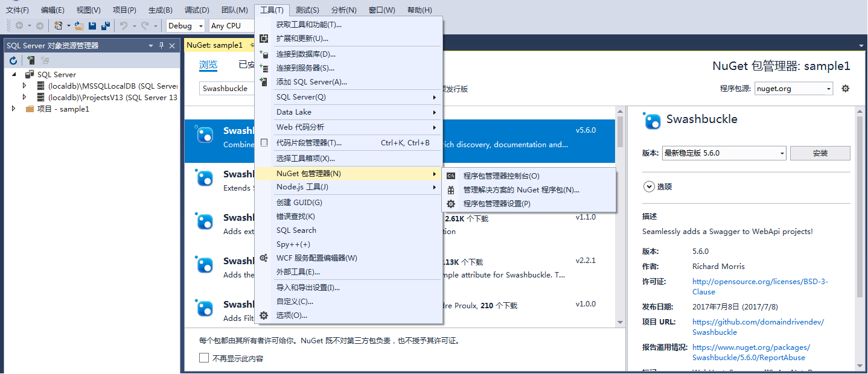Expand the (localdb)\ProjectsV13 node
This screenshot has height=374, width=868.
[25, 97]
